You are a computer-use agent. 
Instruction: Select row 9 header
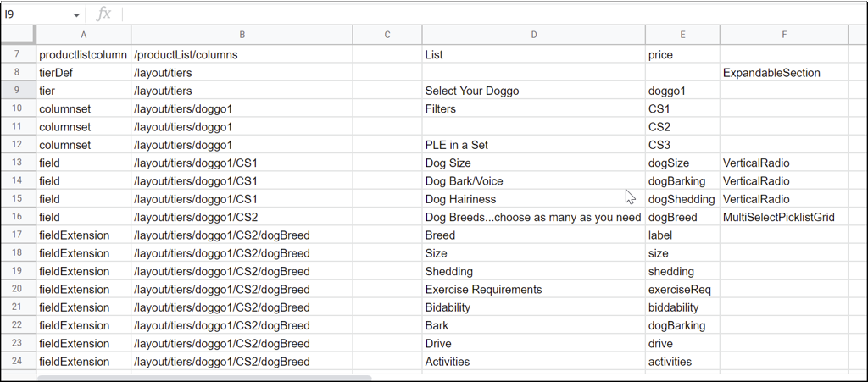19,90
